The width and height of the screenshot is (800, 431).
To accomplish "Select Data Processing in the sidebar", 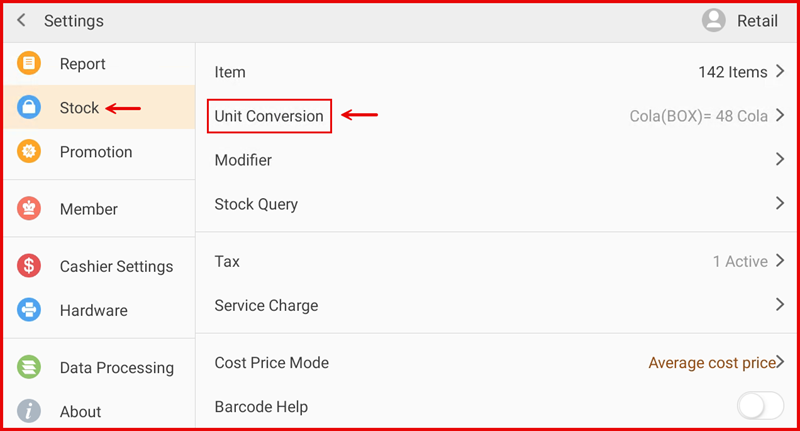I will (x=116, y=367).
